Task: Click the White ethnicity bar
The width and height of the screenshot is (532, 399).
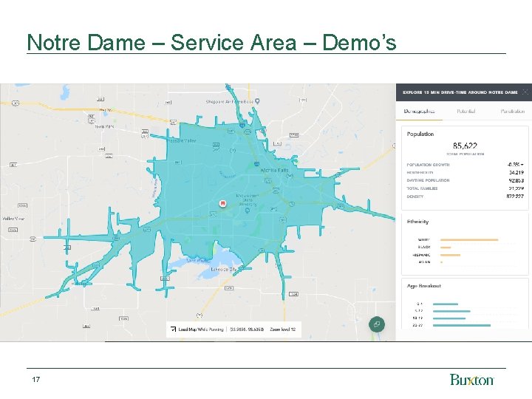Action: click(x=469, y=240)
